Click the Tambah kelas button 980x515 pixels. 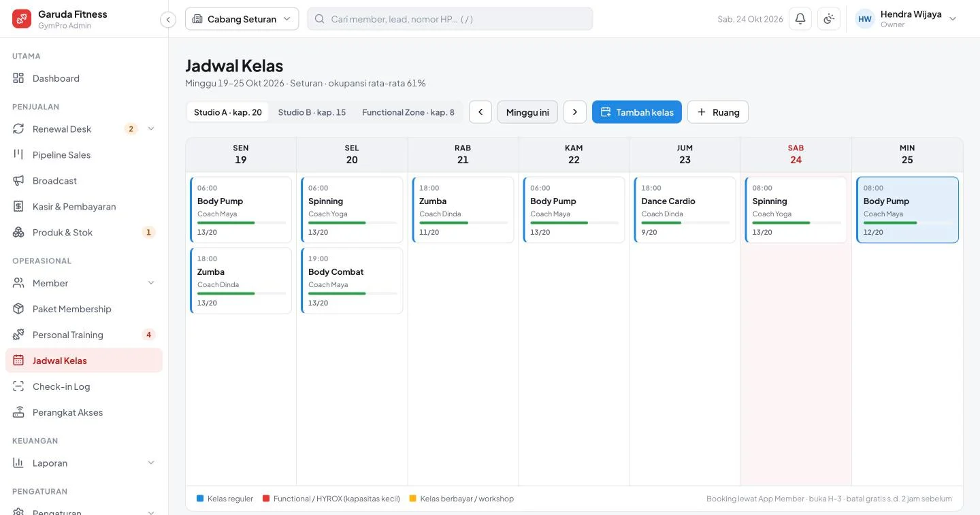click(x=637, y=112)
